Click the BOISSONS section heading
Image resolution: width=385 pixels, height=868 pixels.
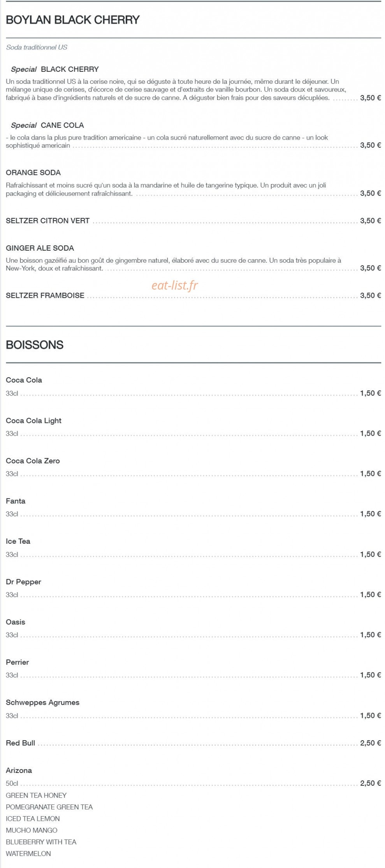pyautogui.click(x=35, y=345)
